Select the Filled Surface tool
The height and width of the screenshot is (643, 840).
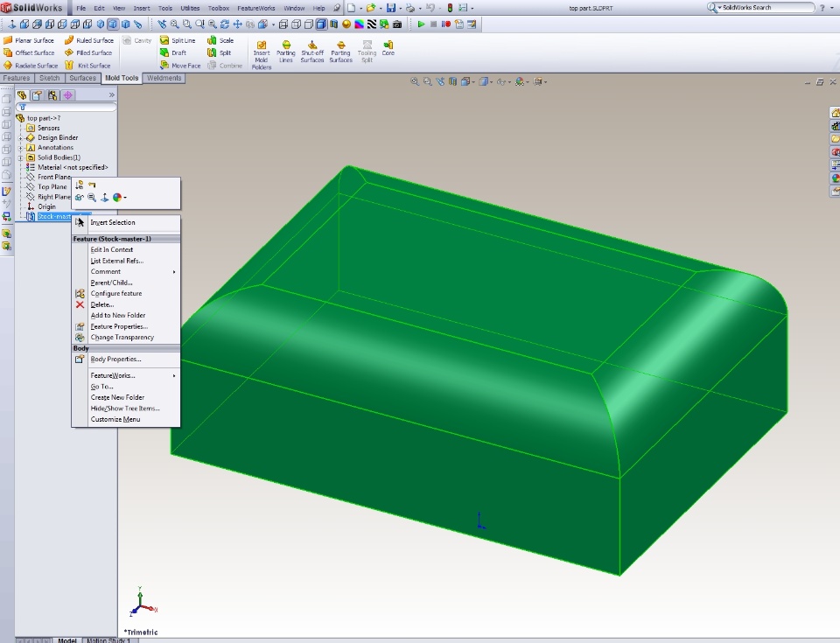[88, 52]
